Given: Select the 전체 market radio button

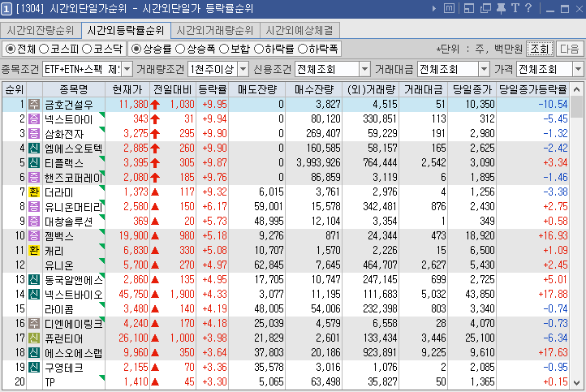Looking at the screenshot, I should (11, 49).
